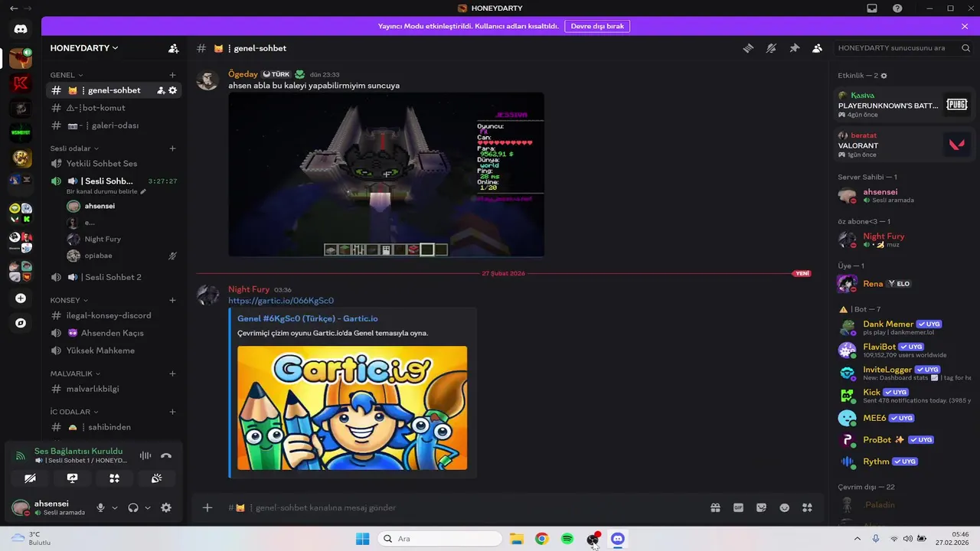Open headphone output options arrow

point(148,507)
